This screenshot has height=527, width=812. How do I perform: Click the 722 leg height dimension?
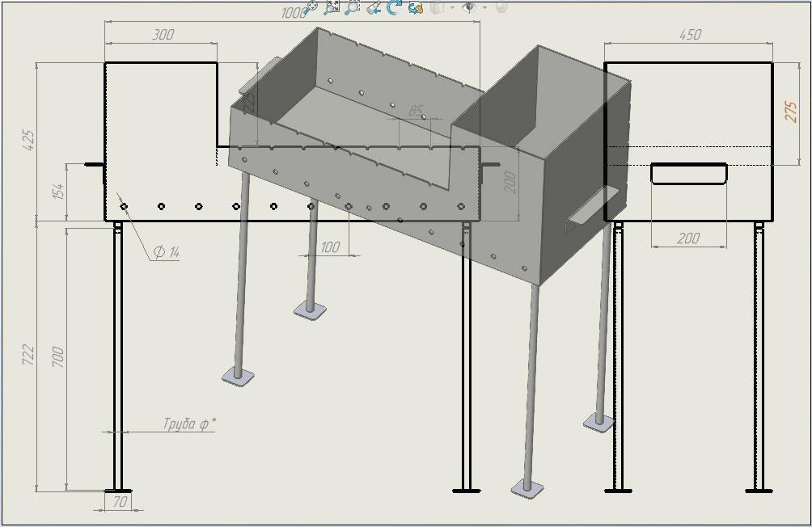[x=28, y=354]
